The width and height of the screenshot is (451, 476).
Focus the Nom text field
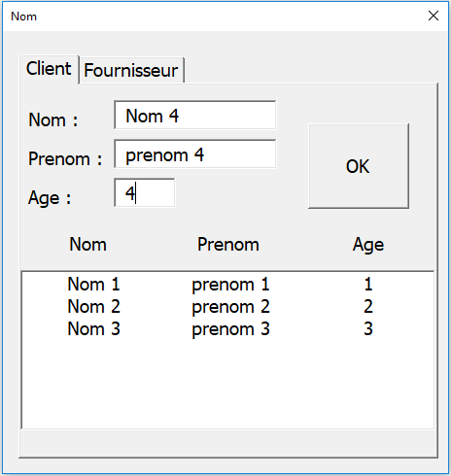click(195, 116)
